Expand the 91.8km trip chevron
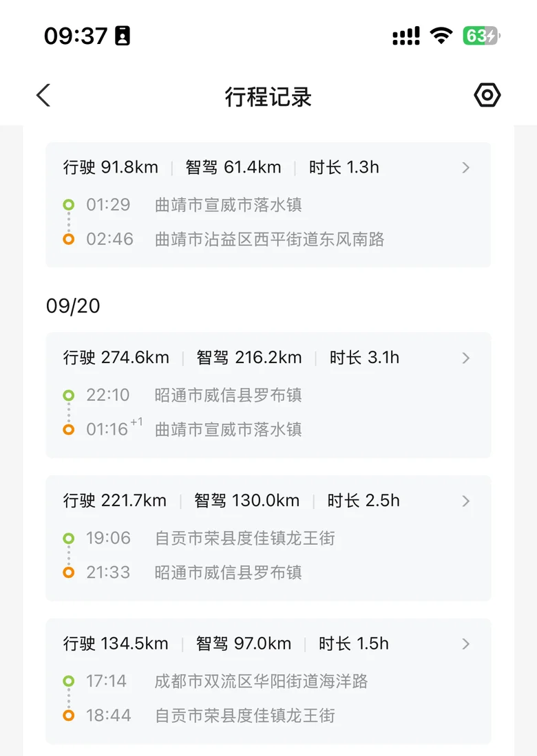Screen dimensions: 537x756 coord(465,168)
